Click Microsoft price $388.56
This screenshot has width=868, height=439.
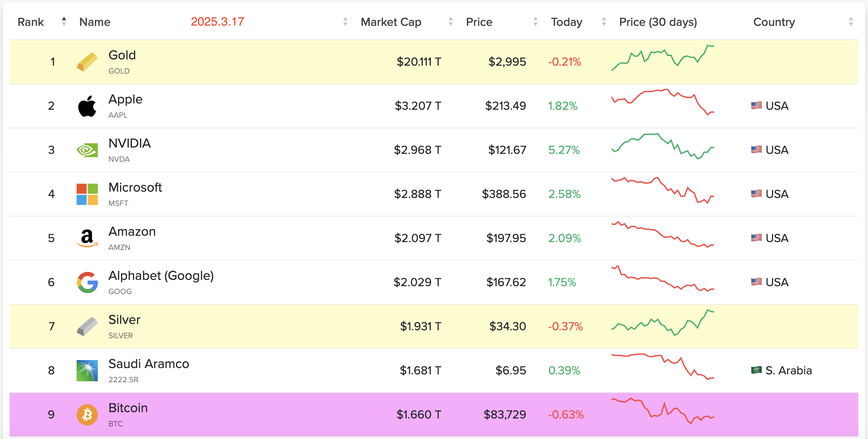pyautogui.click(x=504, y=194)
